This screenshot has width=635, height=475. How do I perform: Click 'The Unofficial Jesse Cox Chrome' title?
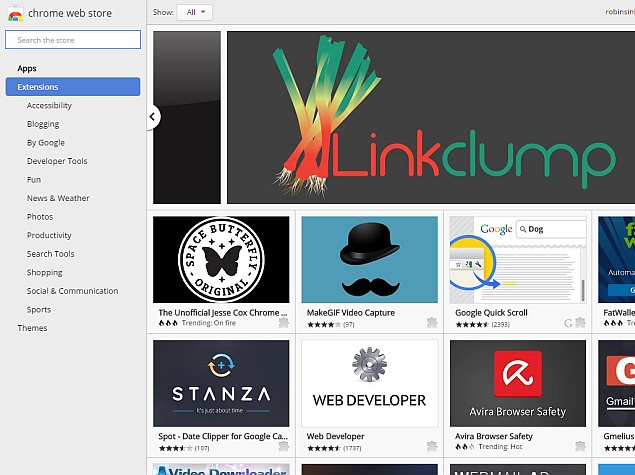point(223,313)
